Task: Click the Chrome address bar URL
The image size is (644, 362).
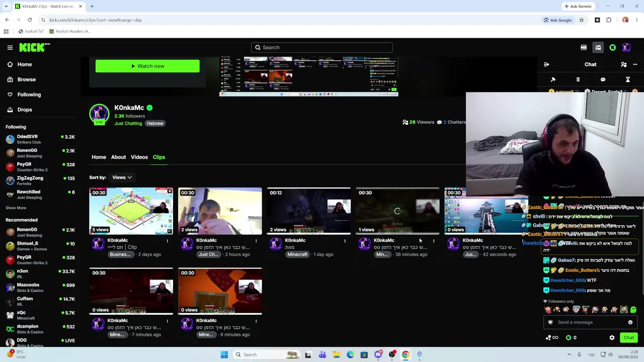Action: (96, 20)
